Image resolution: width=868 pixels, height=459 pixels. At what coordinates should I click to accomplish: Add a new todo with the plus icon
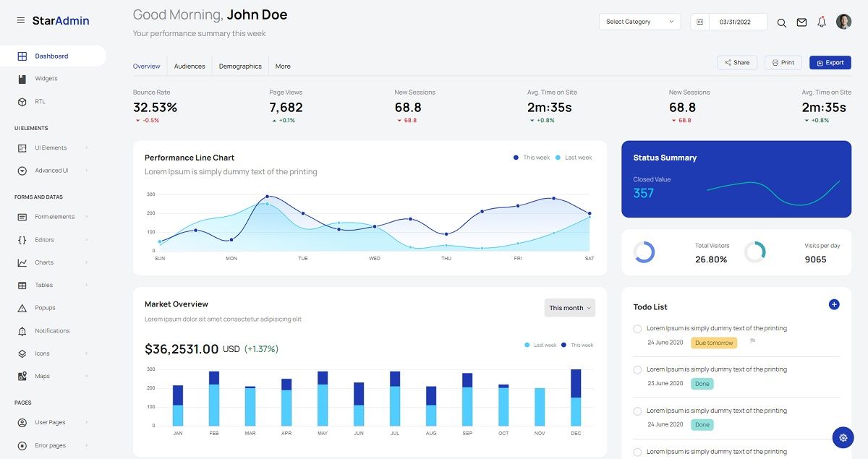(x=835, y=305)
